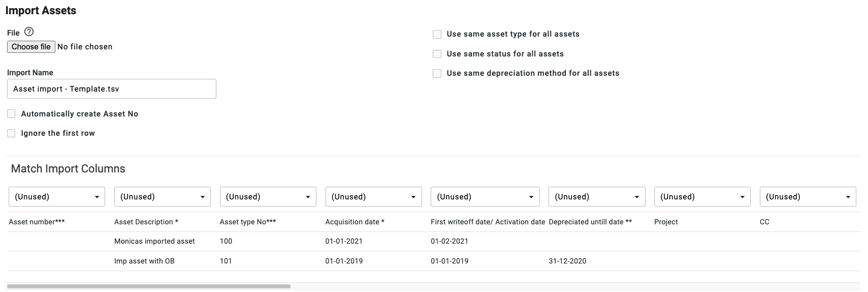Tick Use same asset type for all assets
Viewport: 868px width, 292px height.
pos(437,34)
